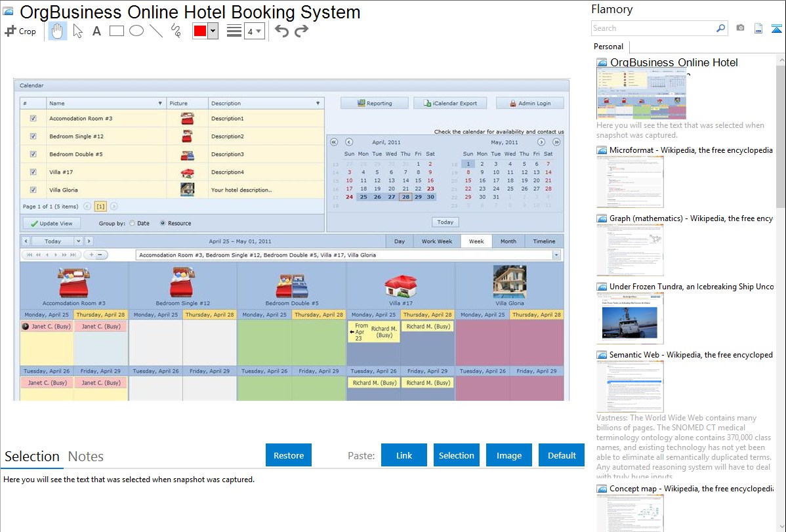Image resolution: width=786 pixels, height=532 pixels.
Task: Toggle checkbox for Bedroom Double #5
Action: pyautogui.click(x=33, y=154)
